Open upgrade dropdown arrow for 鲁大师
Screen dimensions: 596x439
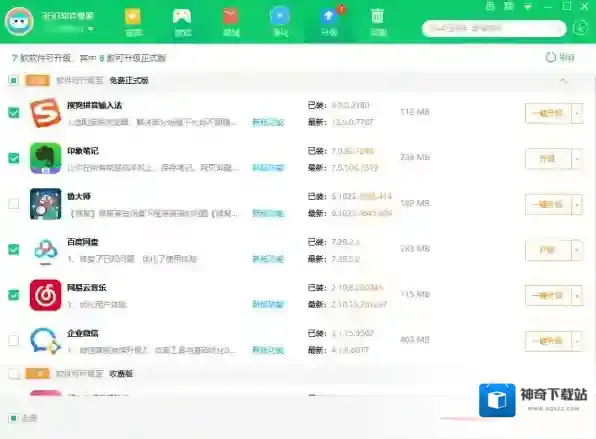click(x=577, y=204)
